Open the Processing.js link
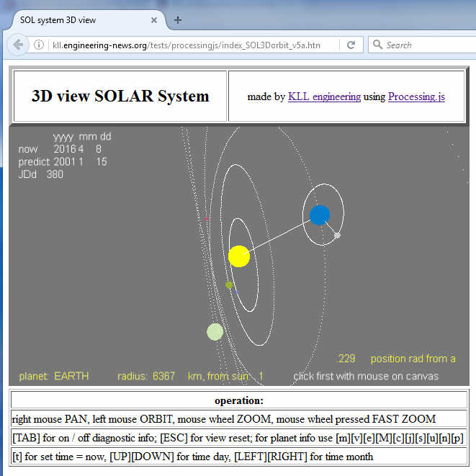The image size is (476, 476). pos(416,96)
